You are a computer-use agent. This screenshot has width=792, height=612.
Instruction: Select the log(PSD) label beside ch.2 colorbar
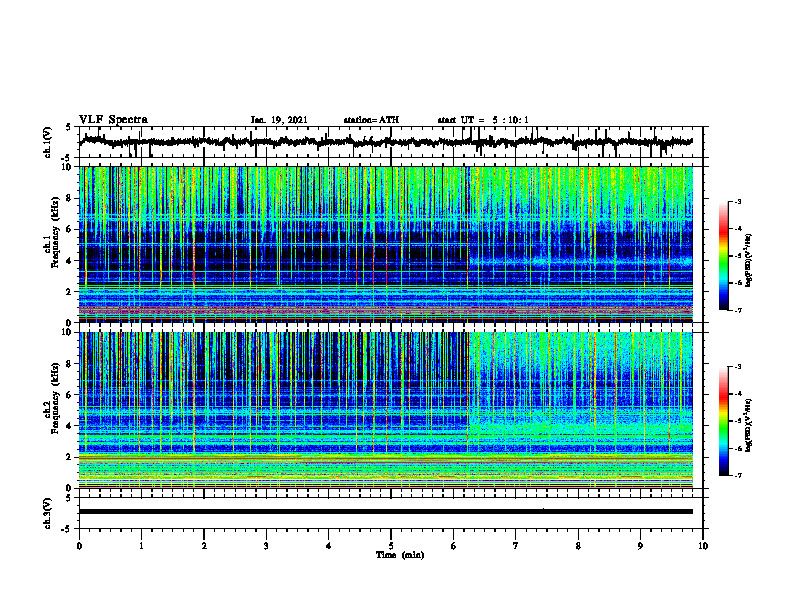coord(749,425)
